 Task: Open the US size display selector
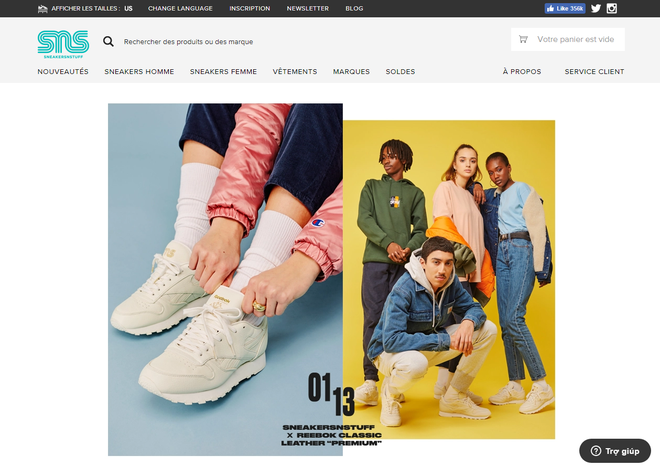[128, 8]
